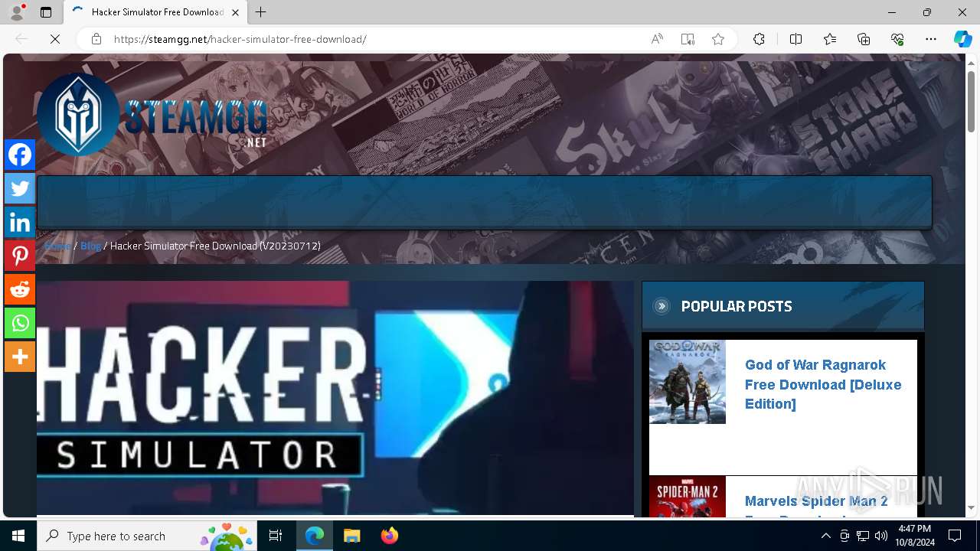This screenshot has width=980, height=551.
Task: Toggle Split screen view
Action: coord(795,39)
